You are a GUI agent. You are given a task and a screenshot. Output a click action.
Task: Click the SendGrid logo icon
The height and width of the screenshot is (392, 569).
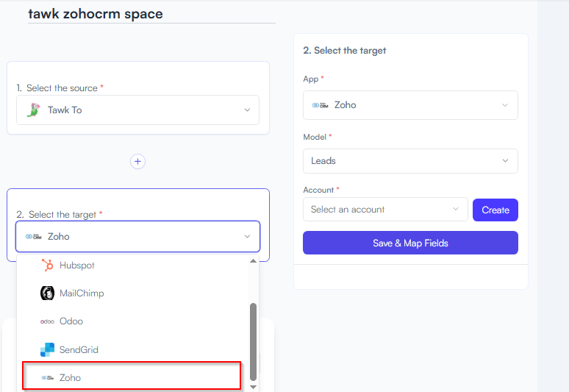47,349
